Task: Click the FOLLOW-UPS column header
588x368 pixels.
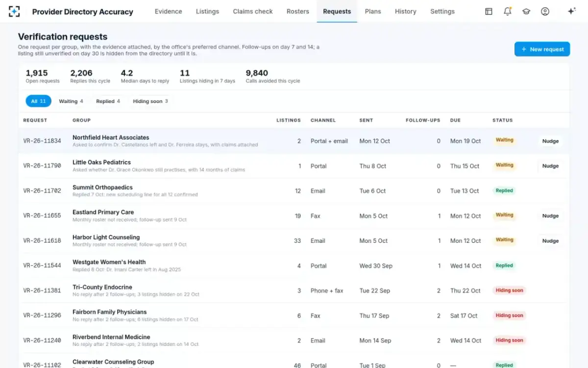Action: [423, 120]
